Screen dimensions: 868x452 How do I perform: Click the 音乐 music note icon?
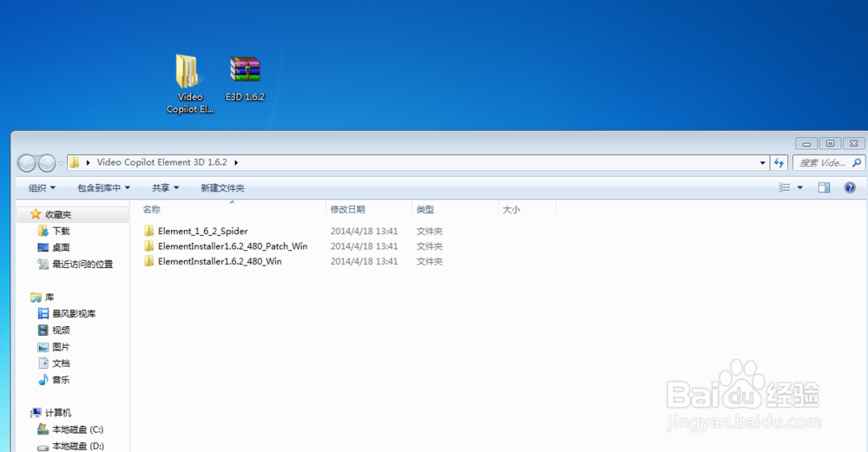click(x=43, y=379)
